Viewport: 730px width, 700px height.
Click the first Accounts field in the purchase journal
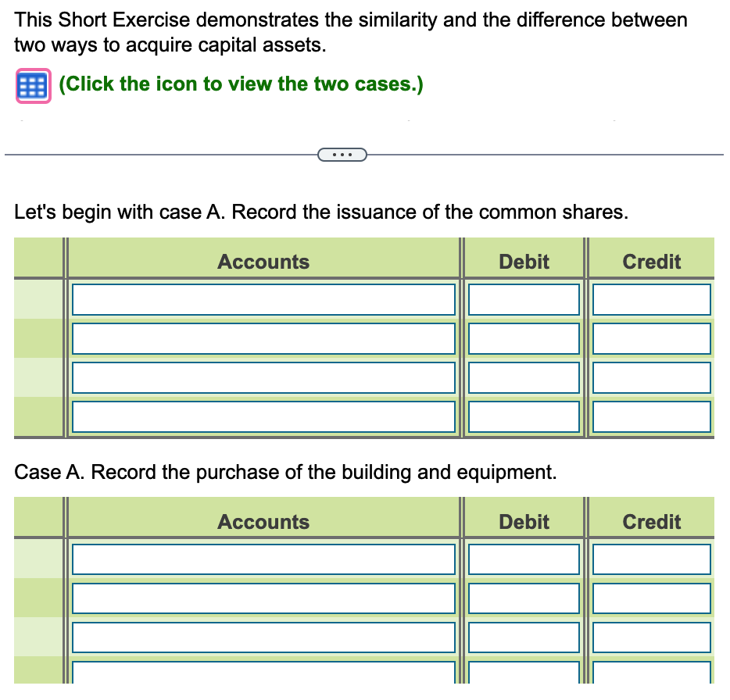[263, 559]
